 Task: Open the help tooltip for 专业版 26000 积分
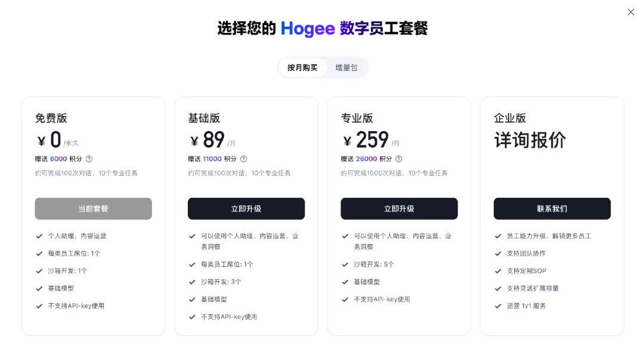tap(398, 159)
